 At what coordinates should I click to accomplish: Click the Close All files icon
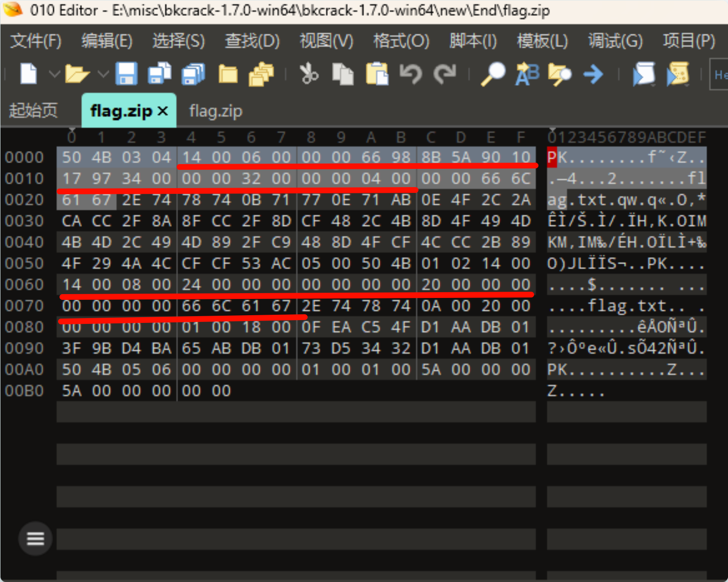pos(261,74)
